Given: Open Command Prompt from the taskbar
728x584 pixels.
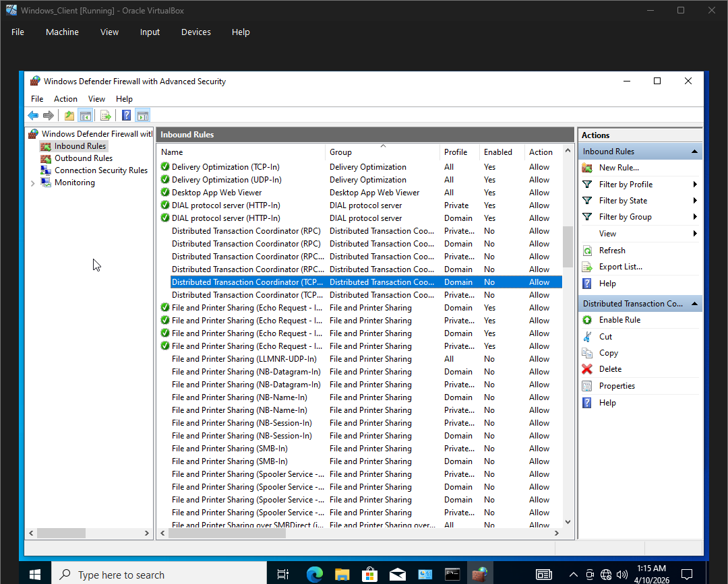Looking at the screenshot, I should pyautogui.click(x=452, y=575).
